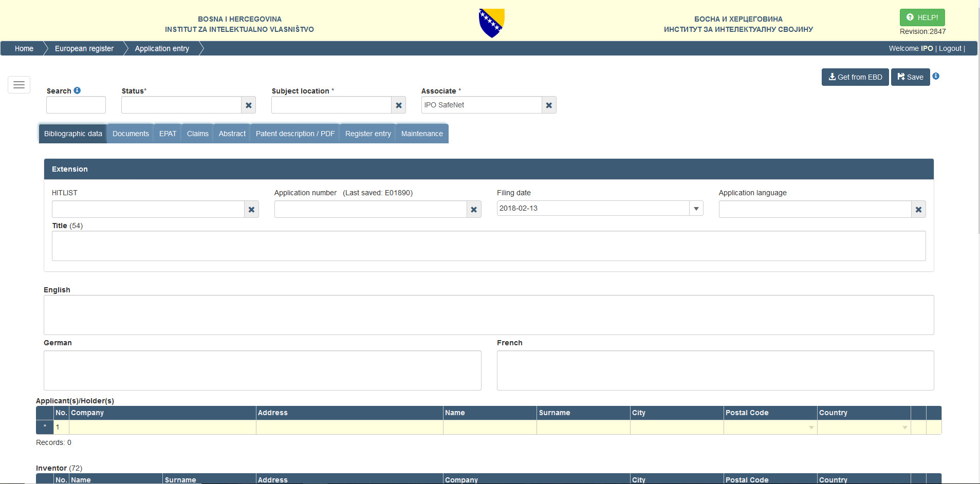Click the info icon beside Save
The width and height of the screenshot is (980, 484).
click(x=936, y=76)
